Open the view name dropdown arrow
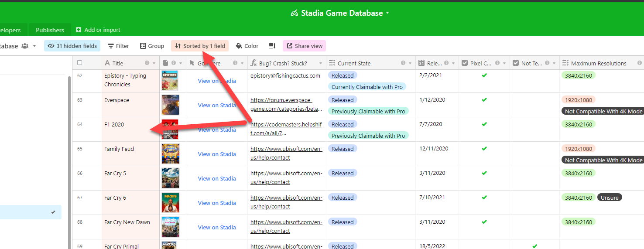Screen dimensions: 644x249 34,46
